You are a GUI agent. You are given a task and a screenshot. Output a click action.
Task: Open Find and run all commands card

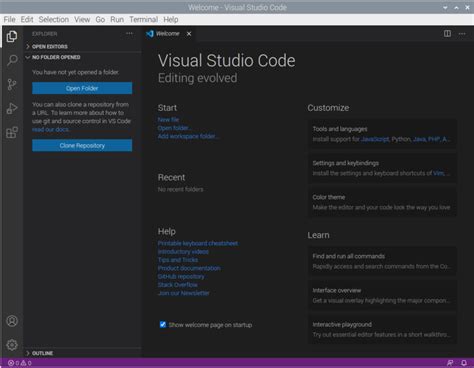(x=382, y=261)
